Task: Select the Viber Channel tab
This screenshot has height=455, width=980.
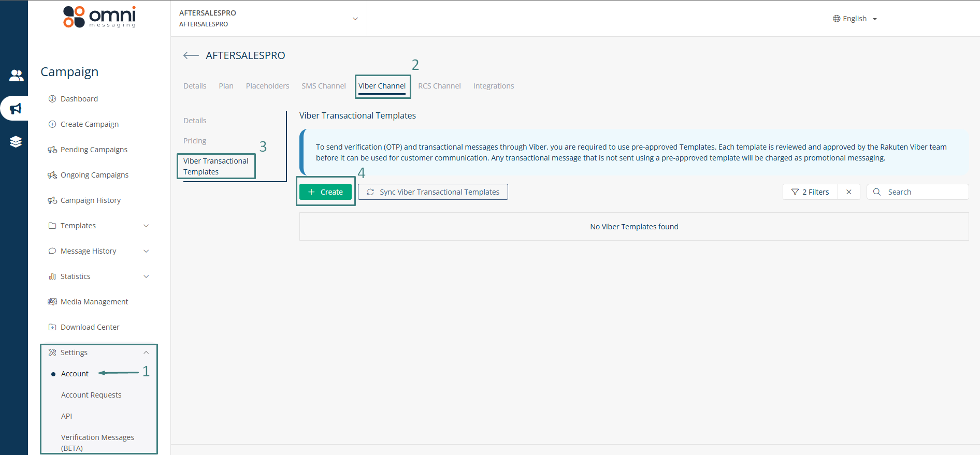Action: pos(382,86)
